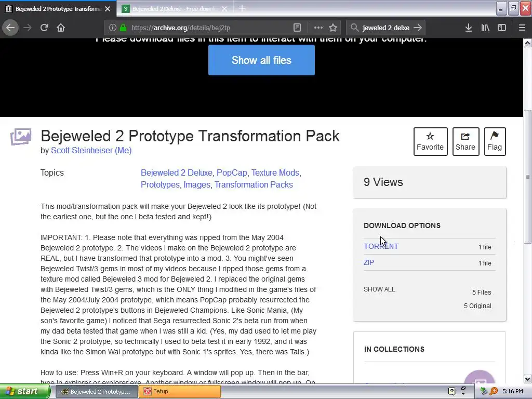Click the DOWNLOAD OPTIONS heading
Image resolution: width=532 pixels, height=399 pixels.
402,225
